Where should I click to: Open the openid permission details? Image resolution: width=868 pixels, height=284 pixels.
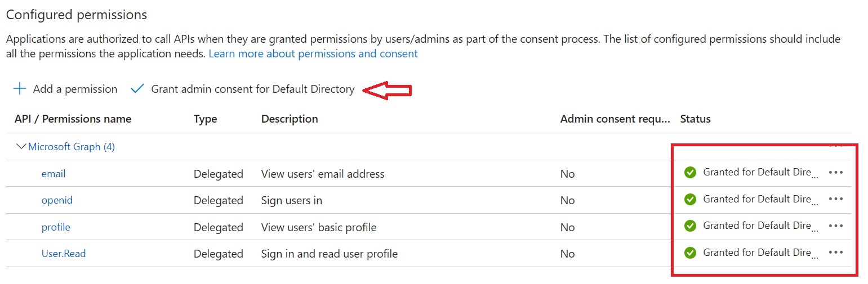point(57,200)
